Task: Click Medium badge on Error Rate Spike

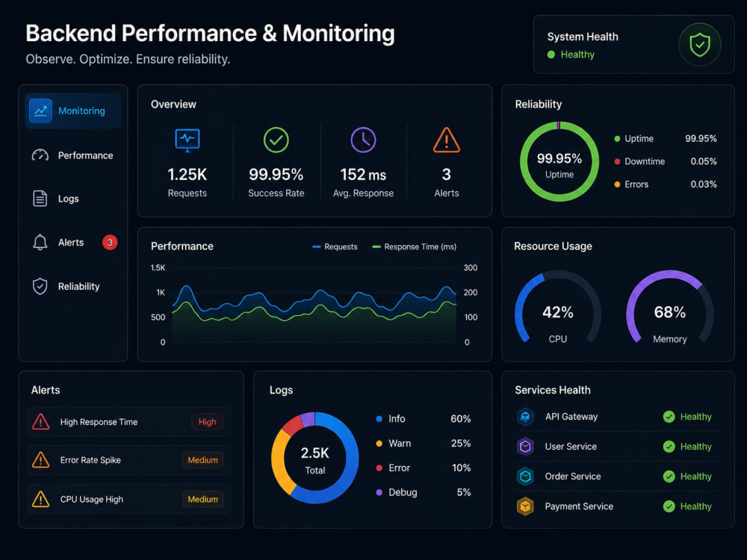Action: click(202, 460)
